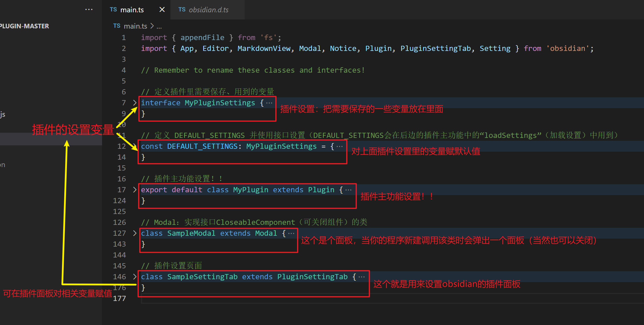This screenshot has height=325, width=644.
Task: Click the 'obsidian' module string in import
Action: [x=568, y=48]
